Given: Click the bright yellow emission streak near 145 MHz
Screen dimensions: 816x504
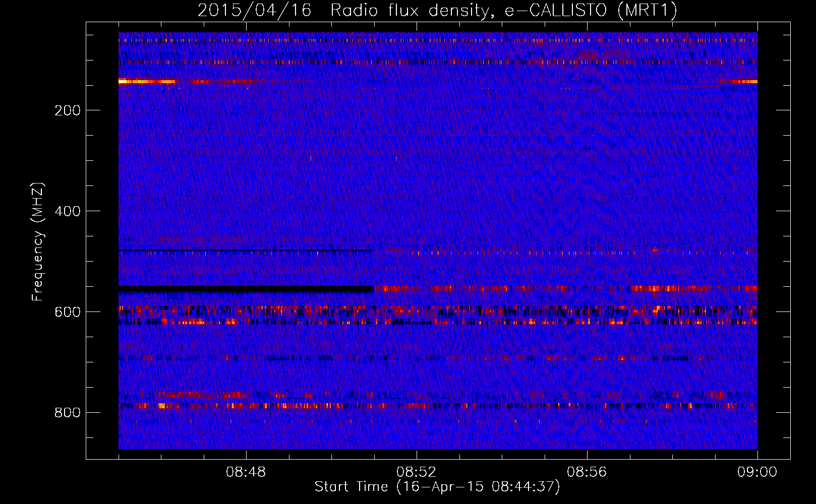Looking at the screenshot, I should (147, 81).
